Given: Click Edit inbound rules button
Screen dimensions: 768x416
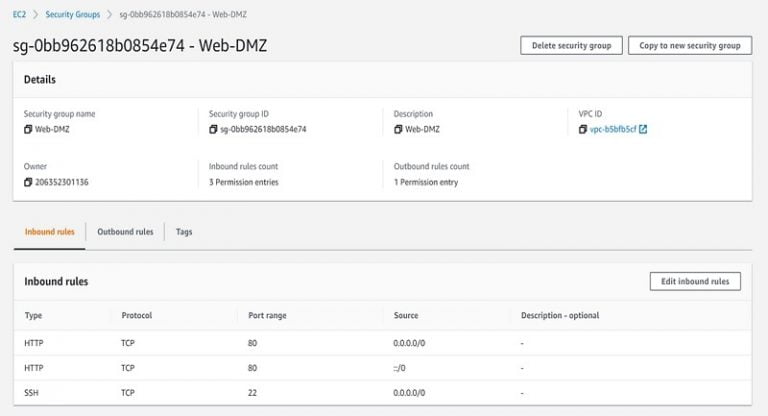Looking at the screenshot, I should tap(695, 282).
